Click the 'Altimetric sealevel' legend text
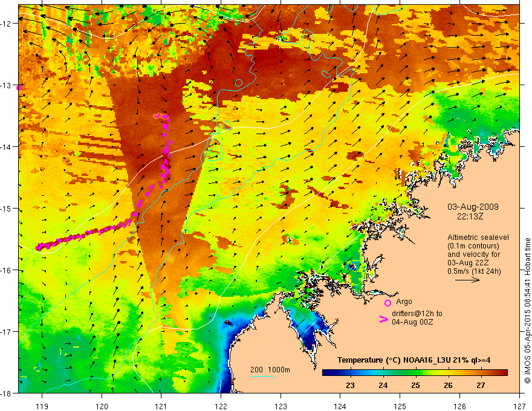Screen dimensions: 532x411 (x=478, y=238)
